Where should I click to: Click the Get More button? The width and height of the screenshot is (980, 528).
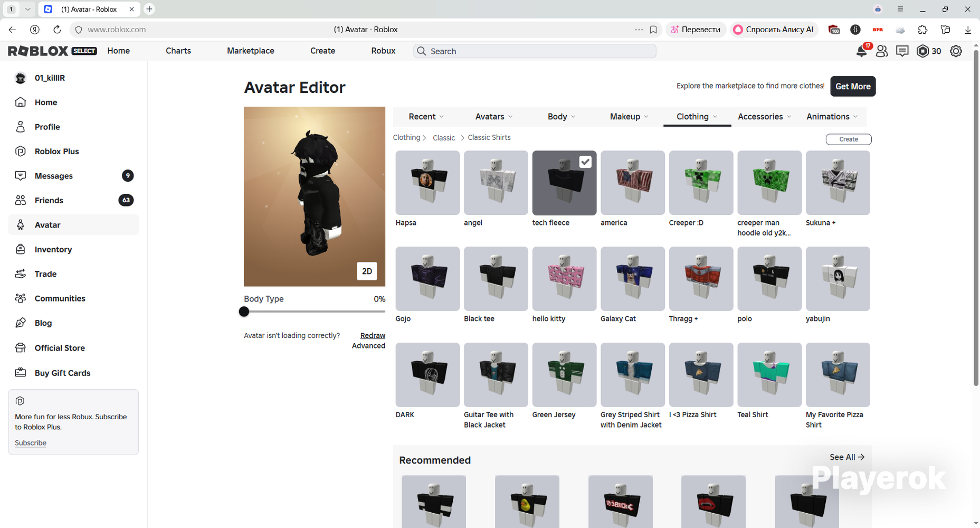tap(853, 87)
